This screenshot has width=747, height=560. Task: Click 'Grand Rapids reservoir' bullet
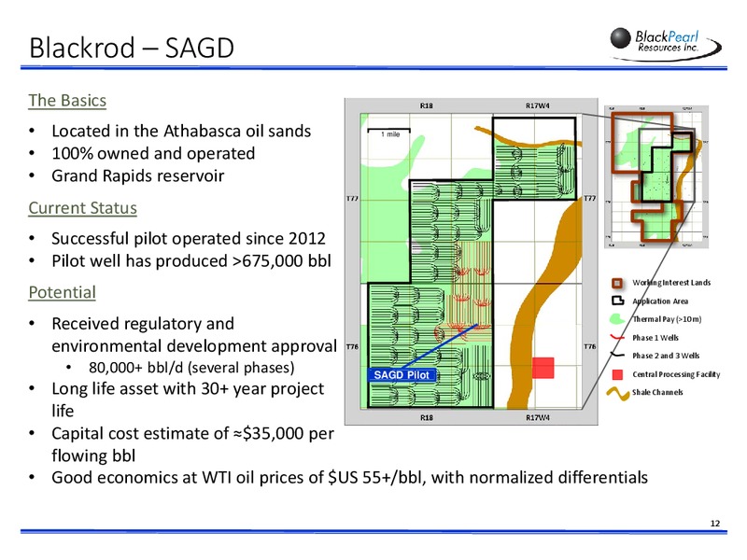pyautogui.click(x=137, y=175)
